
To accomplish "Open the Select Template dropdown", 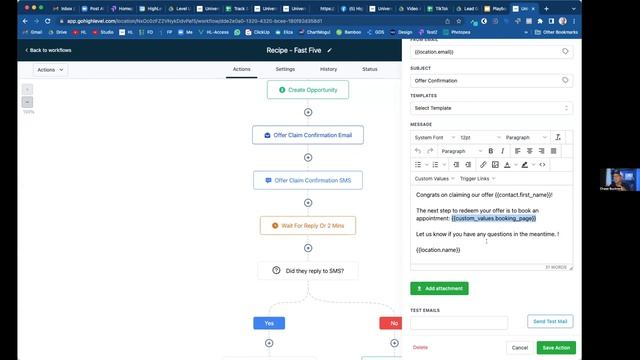I will click(x=491, y=108).
